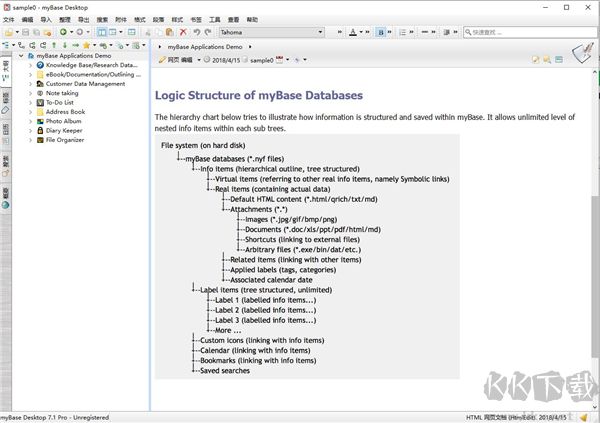Viewport: 600px width, 423px height.
Task: Click myBase Applications Demo breadcrumb link
Action: [205, 47]
